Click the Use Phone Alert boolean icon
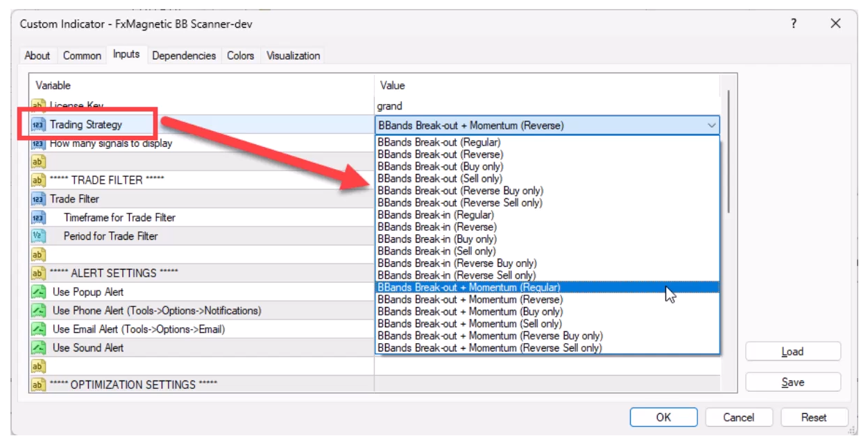This screenshot has width=868, height=445. pos(37,311)
